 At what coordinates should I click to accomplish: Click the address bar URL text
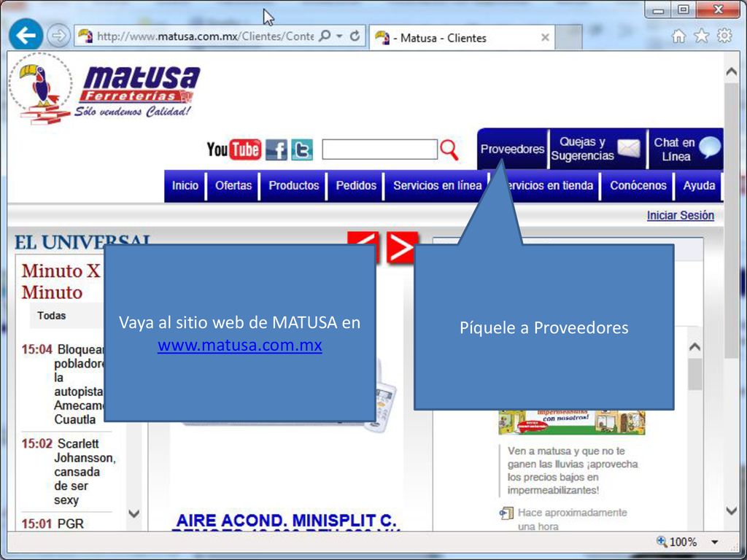pos(205,36)
